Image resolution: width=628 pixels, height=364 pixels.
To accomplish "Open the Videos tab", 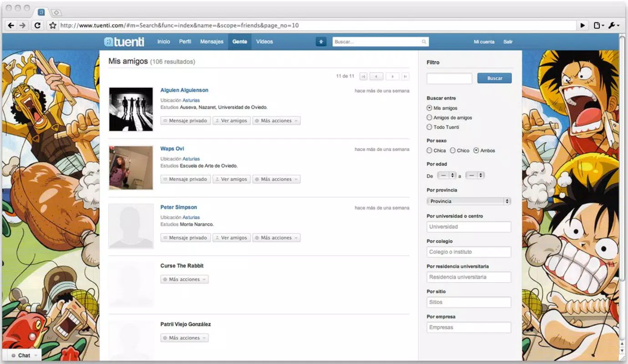I will [264, 42].
